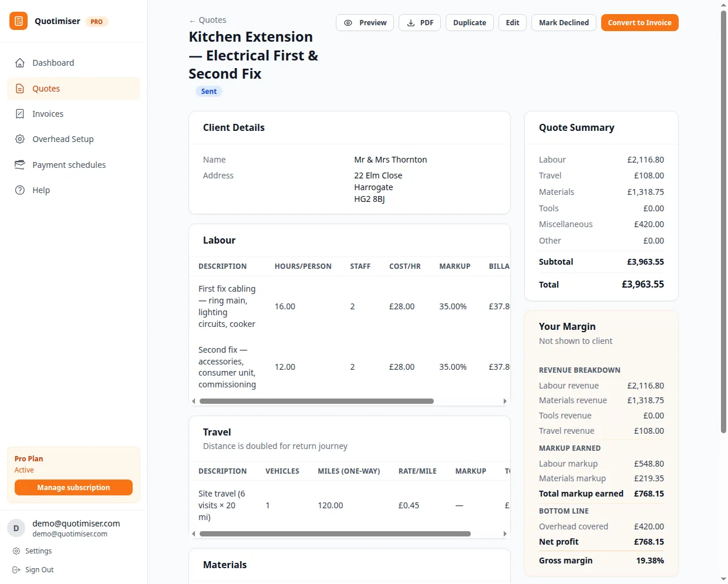
Task: Click Convert to Invoice button
Action: 639,23
